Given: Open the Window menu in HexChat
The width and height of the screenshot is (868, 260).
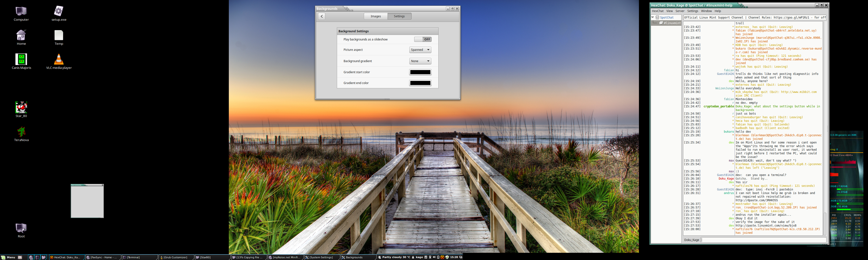Looking at the screenshot, I should [x=706, y=11].
